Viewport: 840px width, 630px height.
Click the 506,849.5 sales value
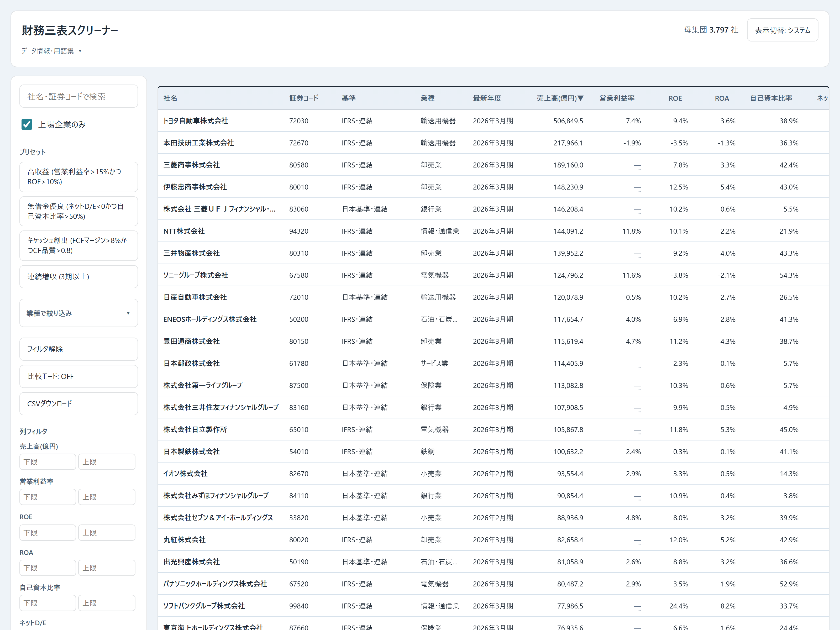[568, 121]
